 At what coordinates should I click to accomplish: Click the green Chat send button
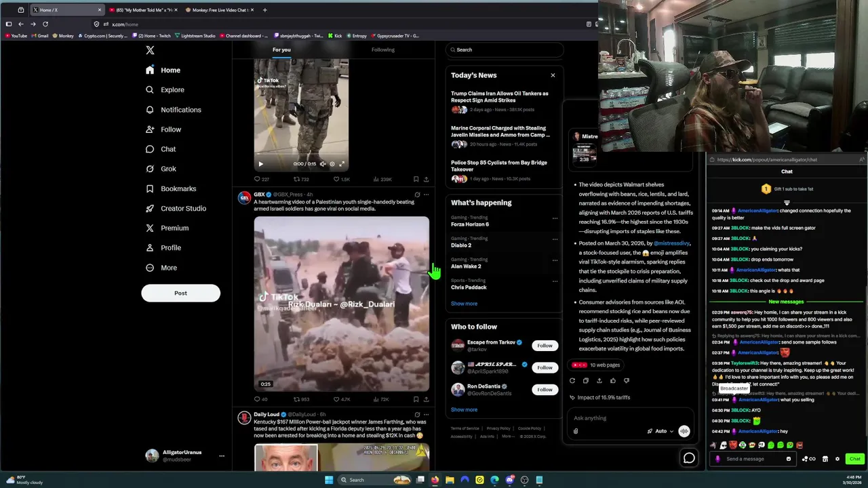pos(855,459)
